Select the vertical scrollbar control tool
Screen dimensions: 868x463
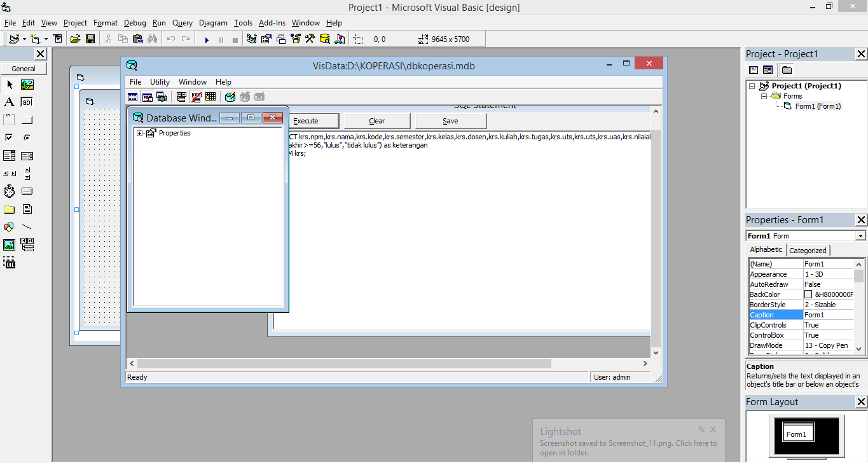click(x=27, y=174)
